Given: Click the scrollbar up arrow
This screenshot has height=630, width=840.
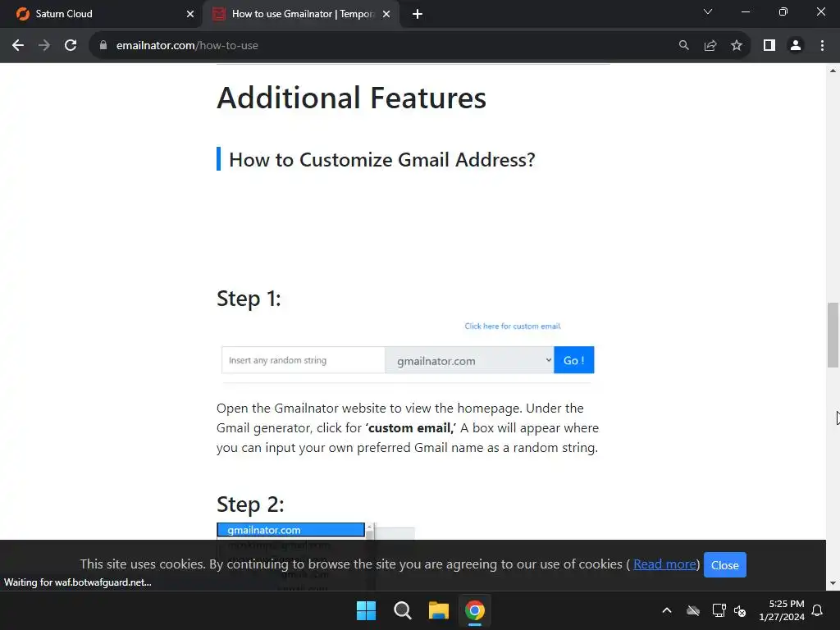Looking at the screenshot, I should [833, 71].
